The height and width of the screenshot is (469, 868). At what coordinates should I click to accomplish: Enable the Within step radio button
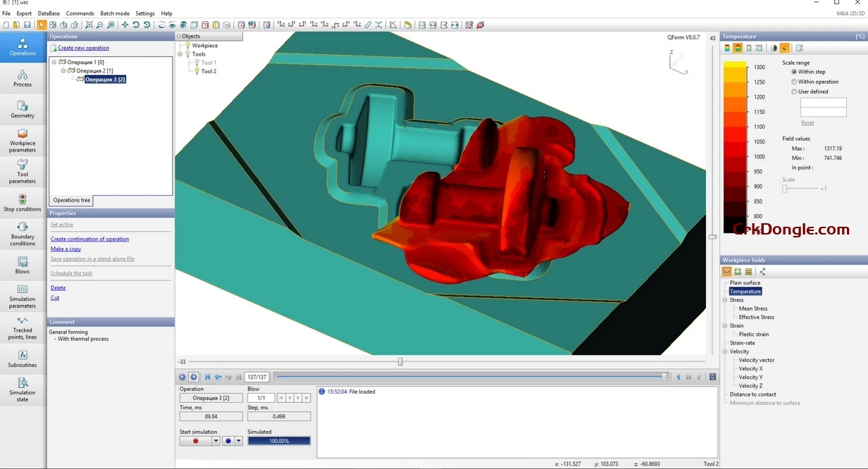(794, 71)
